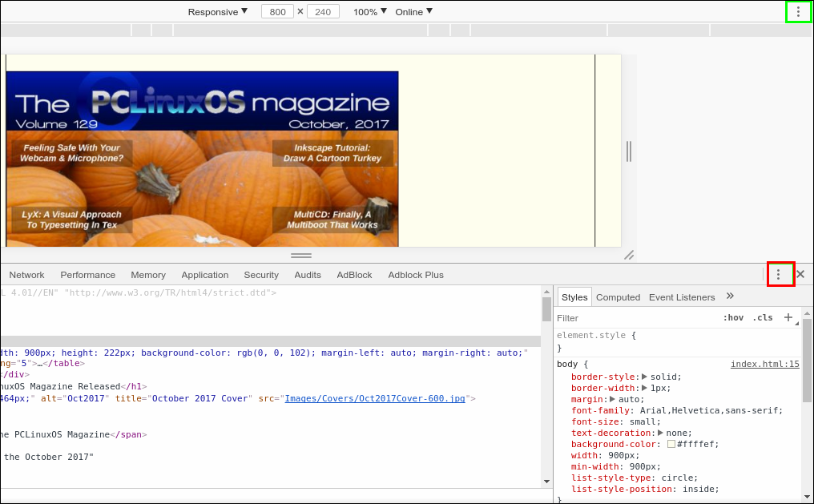This screenshot has height=504, width=814.
Task: Expand the margin property triangle
Action: pyautogui.click(x=612, y=399)
